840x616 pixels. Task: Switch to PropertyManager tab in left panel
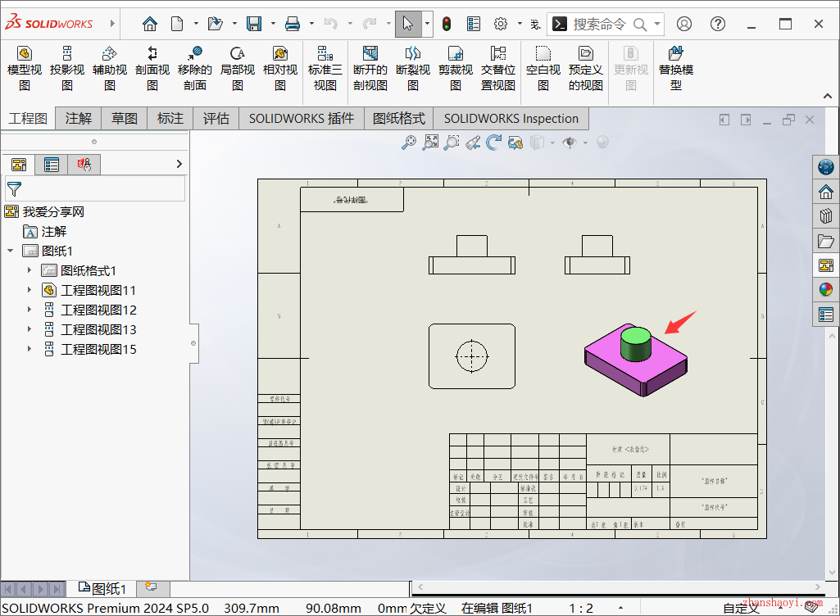click(x=52, y=165)
